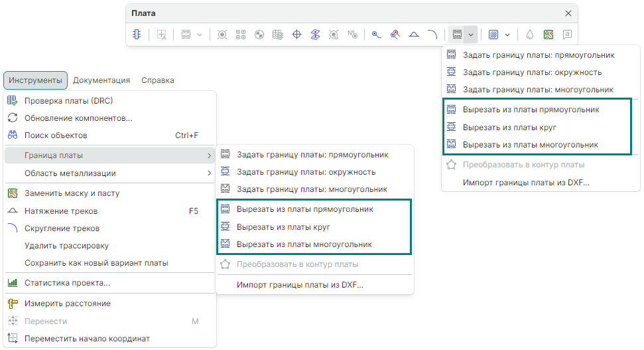The height and width of the screenshot is (350, 644).
Task: Click the track rounding arc toolbar icon
Action: [x=432, y=34]
